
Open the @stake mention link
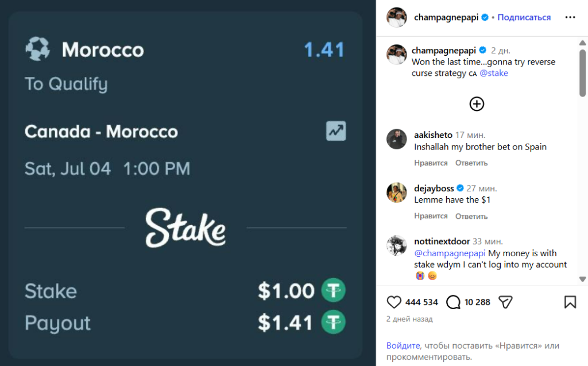[494, 73]
